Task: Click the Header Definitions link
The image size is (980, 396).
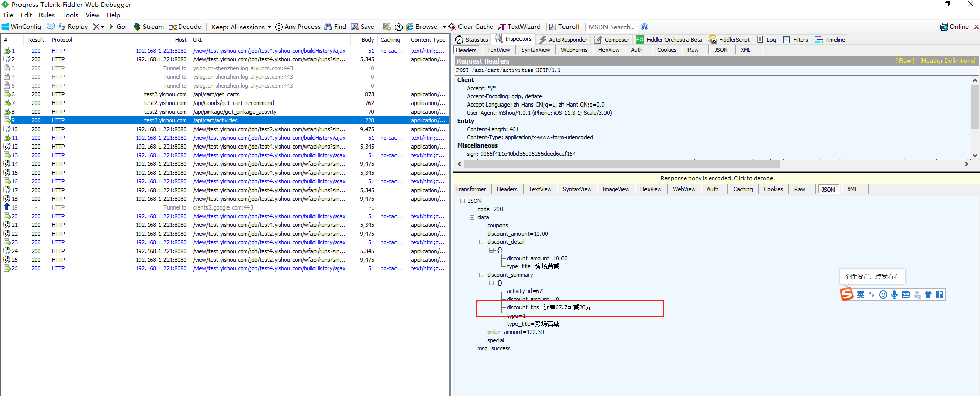Action: pyautogui.click(x=948, y=61)
